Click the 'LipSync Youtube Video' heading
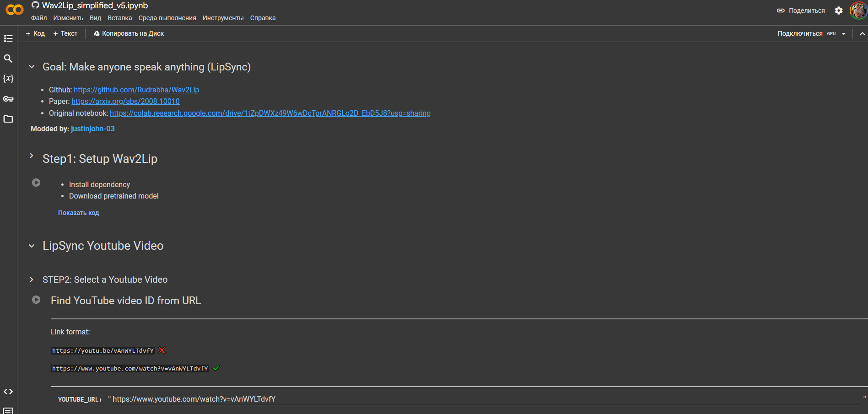868x414 pixels. [103, 246]
